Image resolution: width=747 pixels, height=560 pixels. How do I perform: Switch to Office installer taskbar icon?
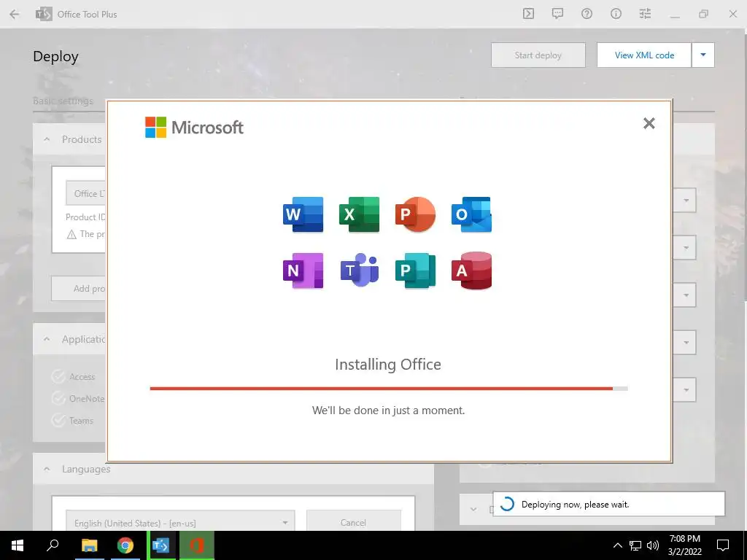click(197, 545)
